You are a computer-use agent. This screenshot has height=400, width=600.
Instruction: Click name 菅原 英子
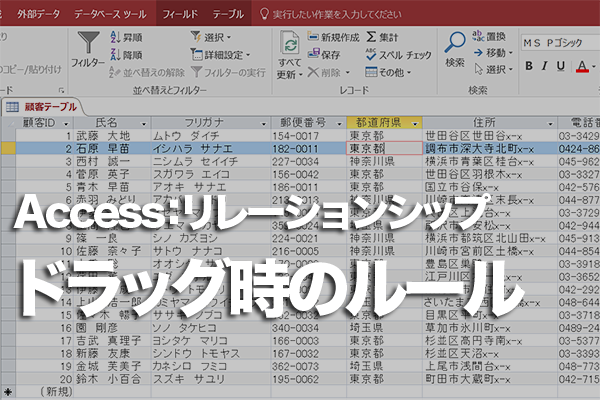coord(103,175)
